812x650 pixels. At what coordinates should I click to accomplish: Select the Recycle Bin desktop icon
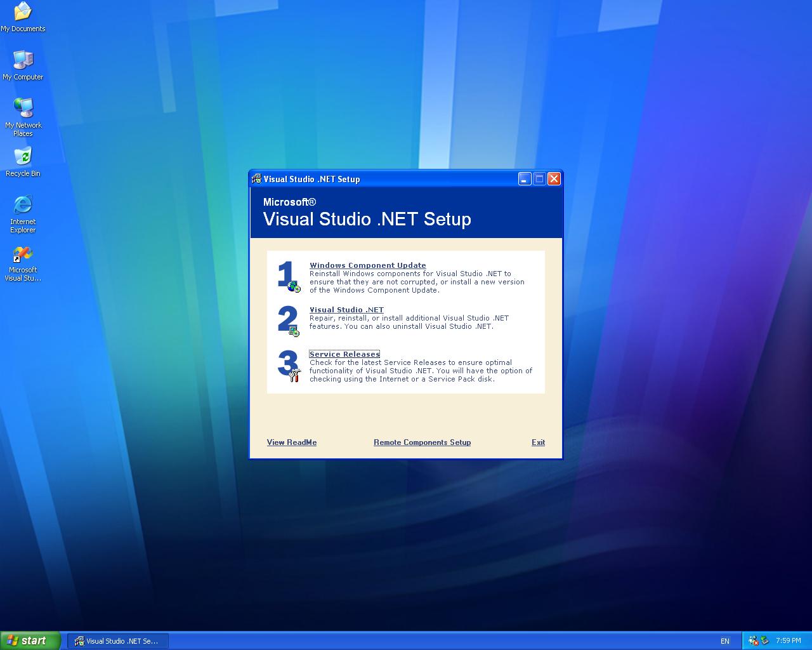[x=23, y=162]
